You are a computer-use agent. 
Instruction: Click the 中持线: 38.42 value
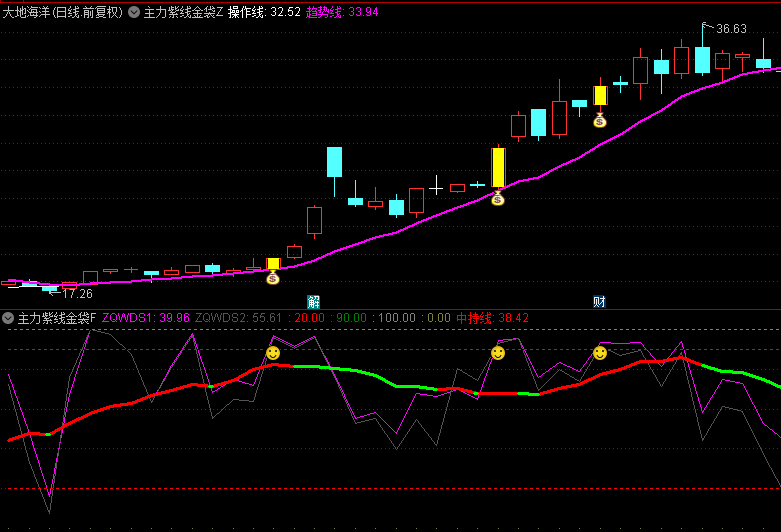click(x=492, y=318)
